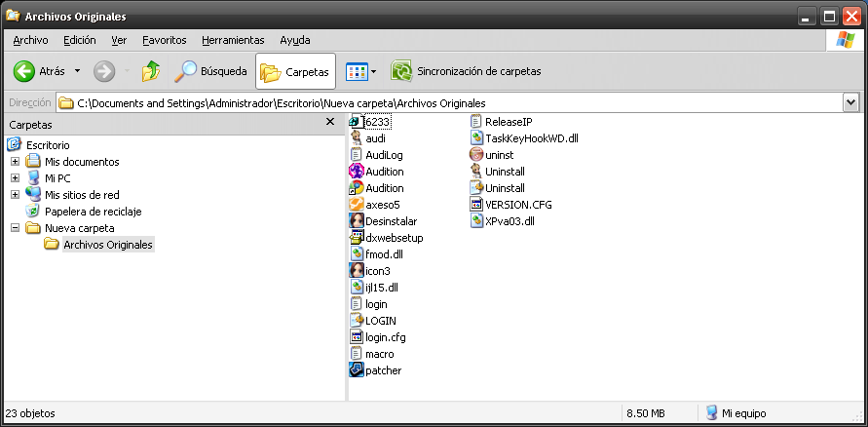Select the Audition shortcut icon with arrow
Viewport: 868px width, 427px height.
356,188
